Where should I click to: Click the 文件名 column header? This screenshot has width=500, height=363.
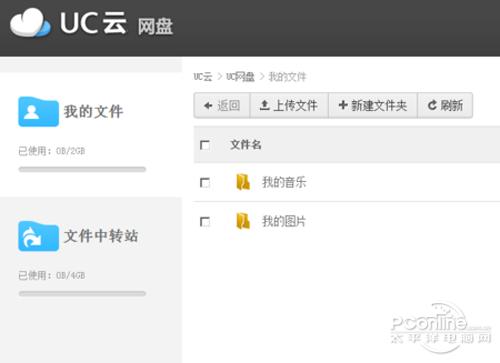tap(246, 145)
